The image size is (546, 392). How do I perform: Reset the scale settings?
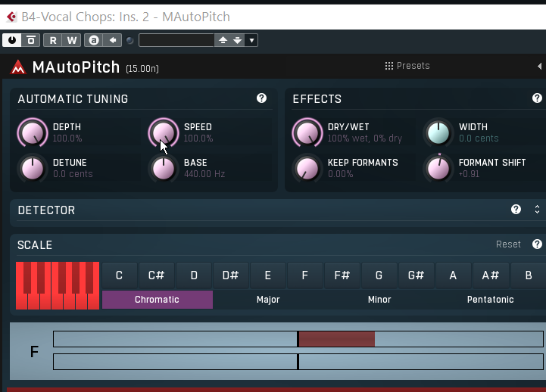pos(508,244)
